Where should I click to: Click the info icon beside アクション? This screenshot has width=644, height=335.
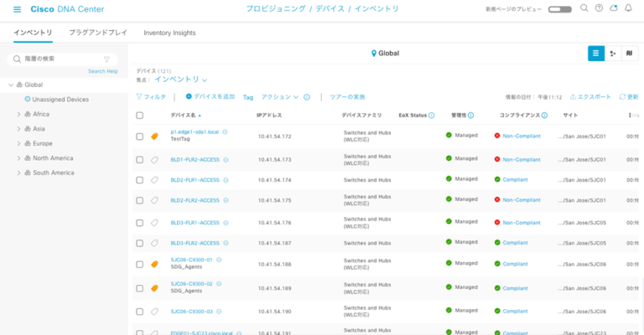point(307,97)
